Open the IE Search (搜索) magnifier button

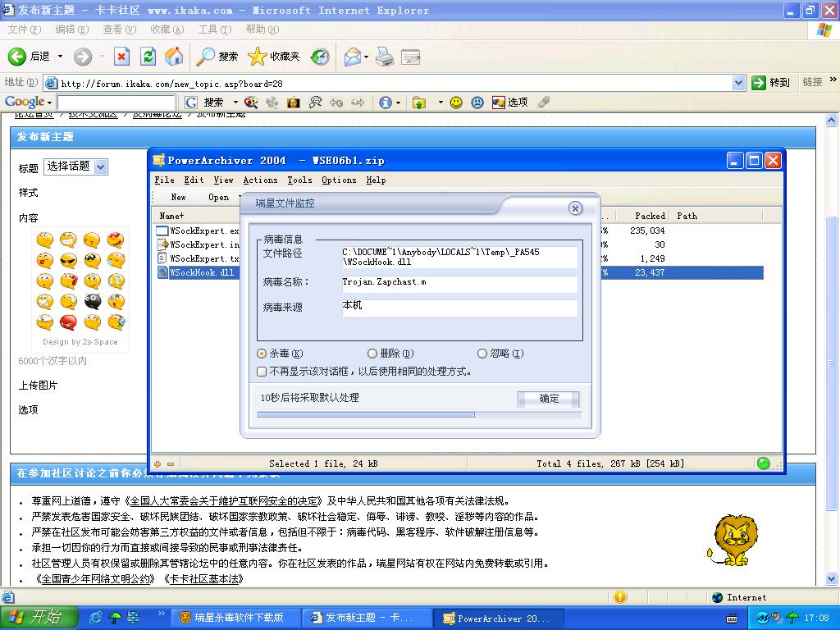217,57
